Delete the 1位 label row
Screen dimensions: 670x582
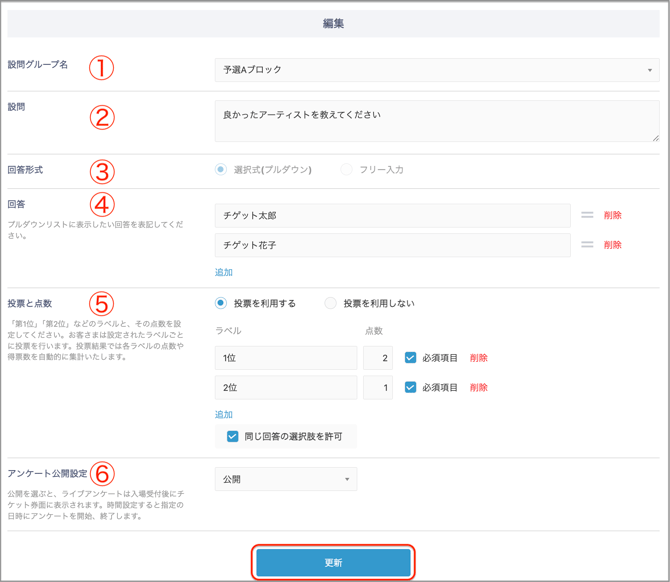478,358
